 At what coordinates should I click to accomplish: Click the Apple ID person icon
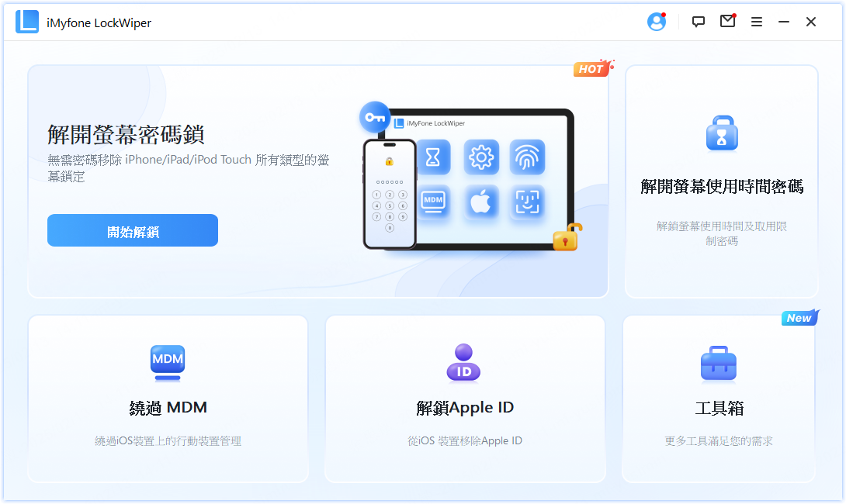463,363
